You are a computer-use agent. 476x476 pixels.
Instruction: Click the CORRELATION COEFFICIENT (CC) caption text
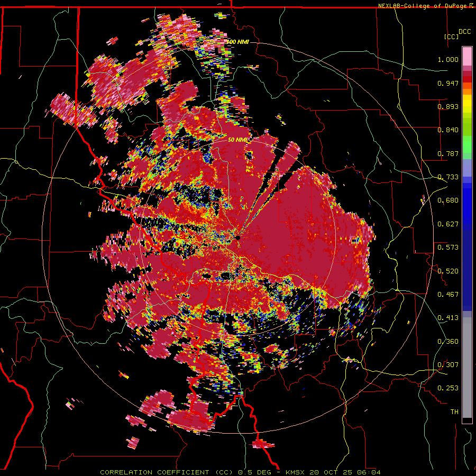point(167,472)
